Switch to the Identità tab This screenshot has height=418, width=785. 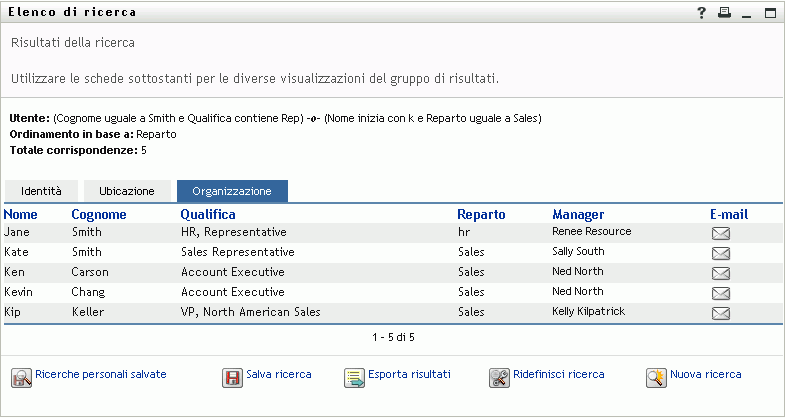click(x=41, y=191)
